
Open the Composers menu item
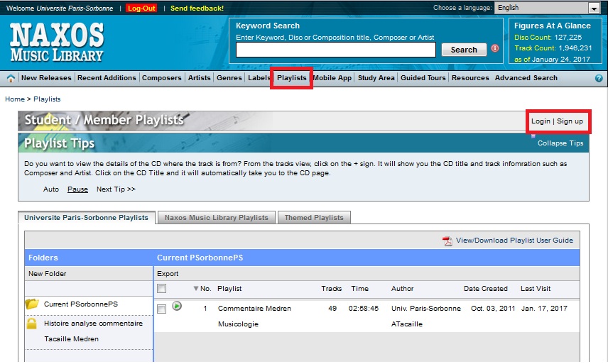coord(162,78)
